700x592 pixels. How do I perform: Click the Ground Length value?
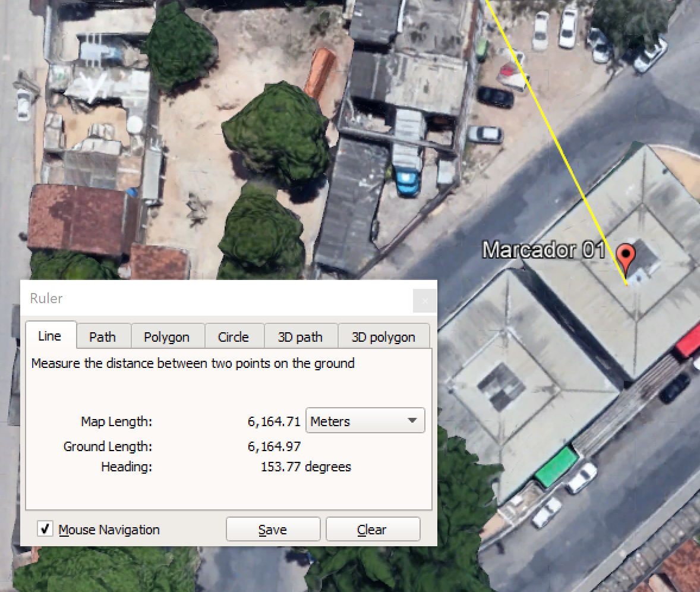(x=274, y=446)
